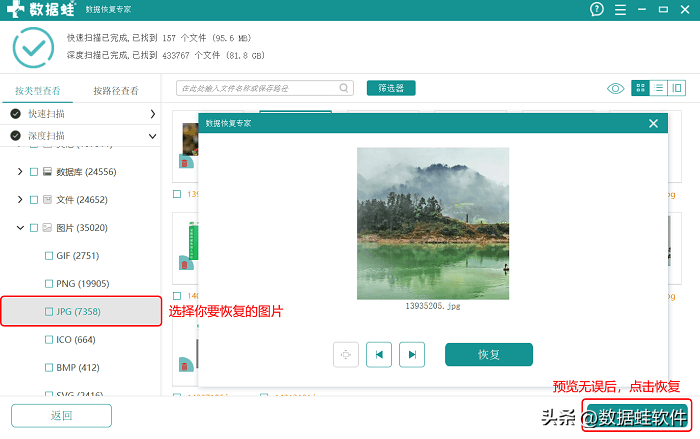Expand the 文件 (24652) tree node

pyautogui.click(x=20, y=199)
